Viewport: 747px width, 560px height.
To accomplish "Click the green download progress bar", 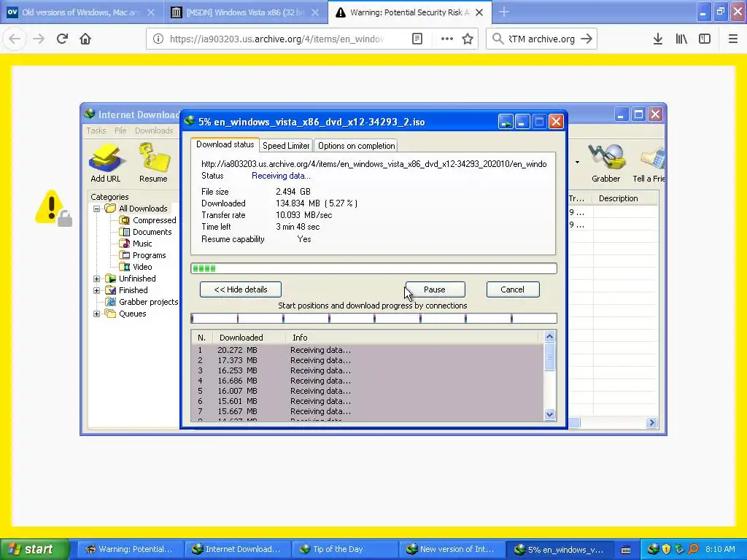I will [x=373, y=268].
